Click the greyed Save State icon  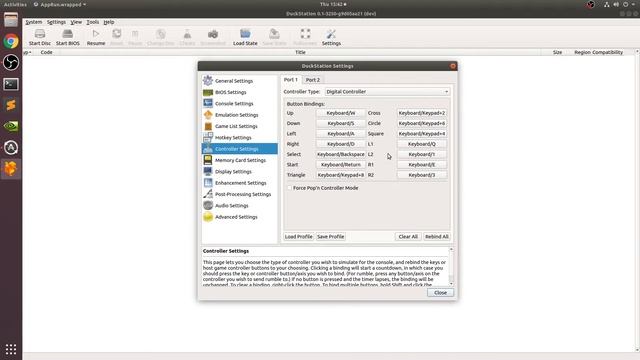coord(274,34)
